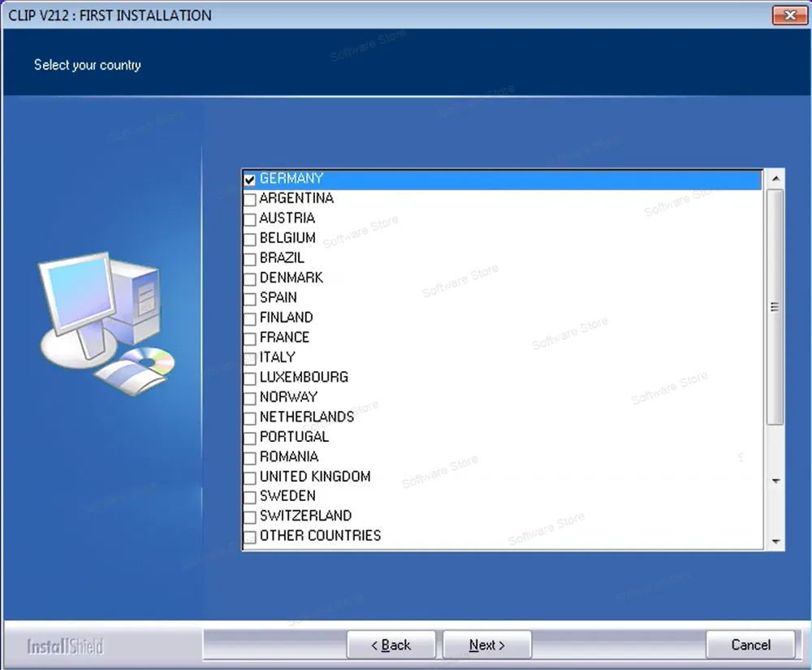812x670 pixels.
Task: Go to previous step with Back
Action: (x=391, y=645)
